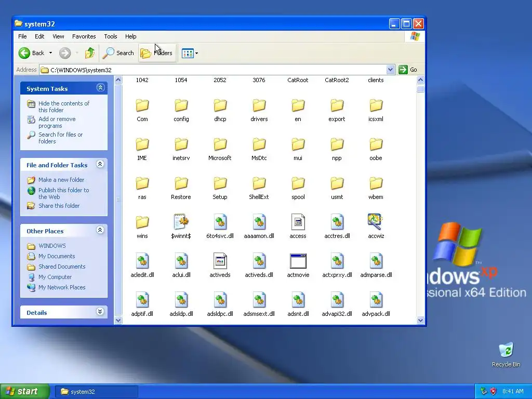The height and width of the screenshot is (399, 532).
Task: Select the export folder icon
Action: click(x=337, y=105)
